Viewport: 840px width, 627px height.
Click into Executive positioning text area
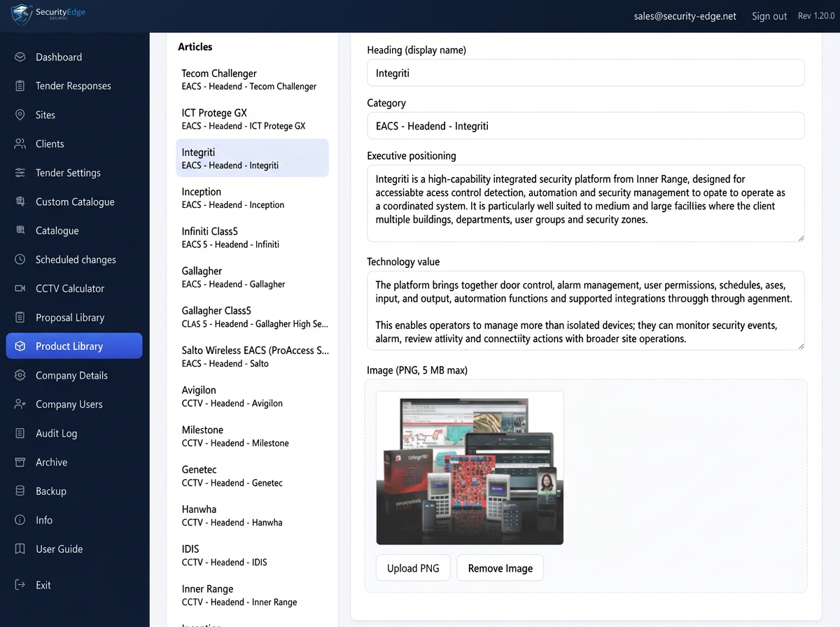(586, 204)
